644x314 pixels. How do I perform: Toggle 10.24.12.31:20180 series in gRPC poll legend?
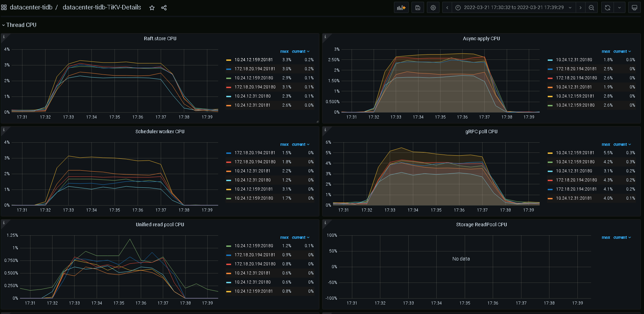pos(574,171)
